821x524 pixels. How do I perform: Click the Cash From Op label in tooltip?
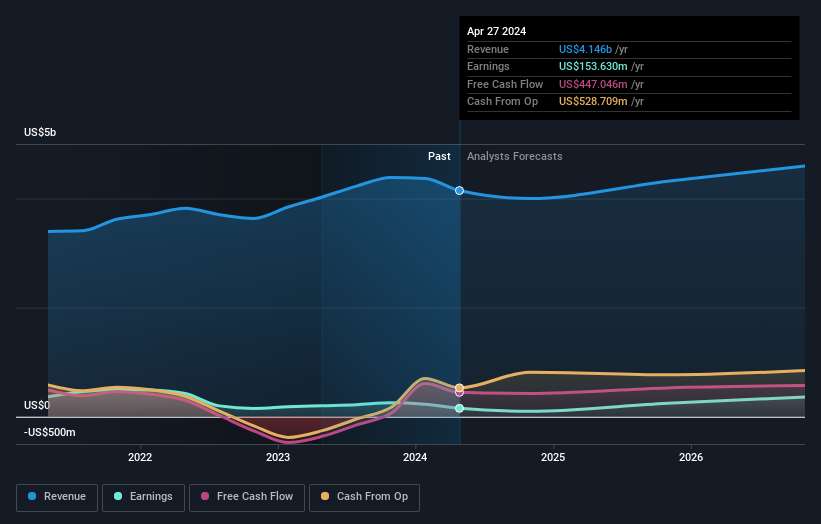point(502,102)
